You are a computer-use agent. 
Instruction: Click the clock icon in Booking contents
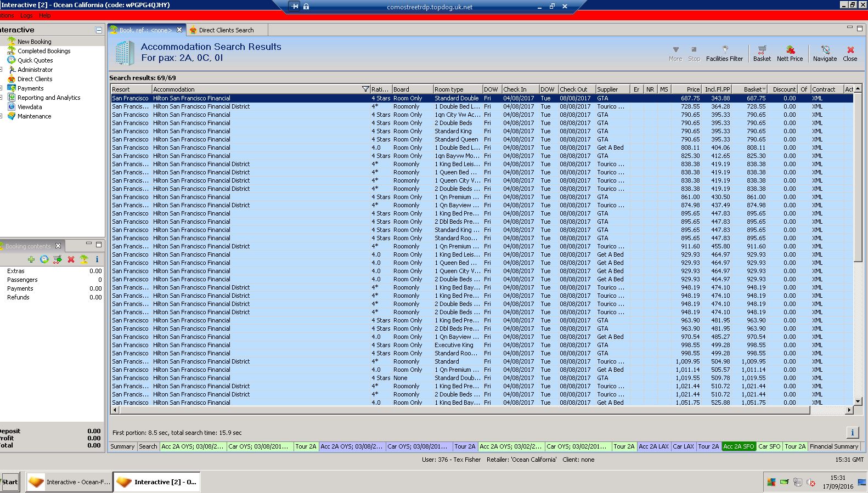44,259
